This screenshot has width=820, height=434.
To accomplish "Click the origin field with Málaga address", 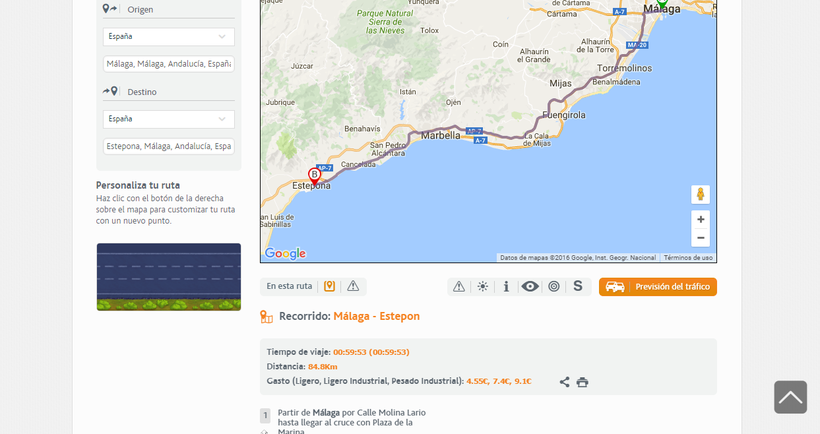I will coord(168,64).
